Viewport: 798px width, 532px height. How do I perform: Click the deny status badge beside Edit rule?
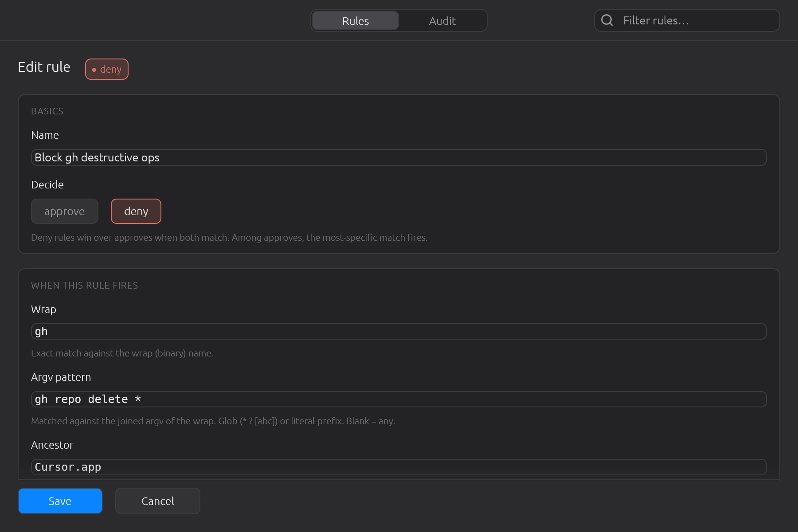[x=107, y=69]
